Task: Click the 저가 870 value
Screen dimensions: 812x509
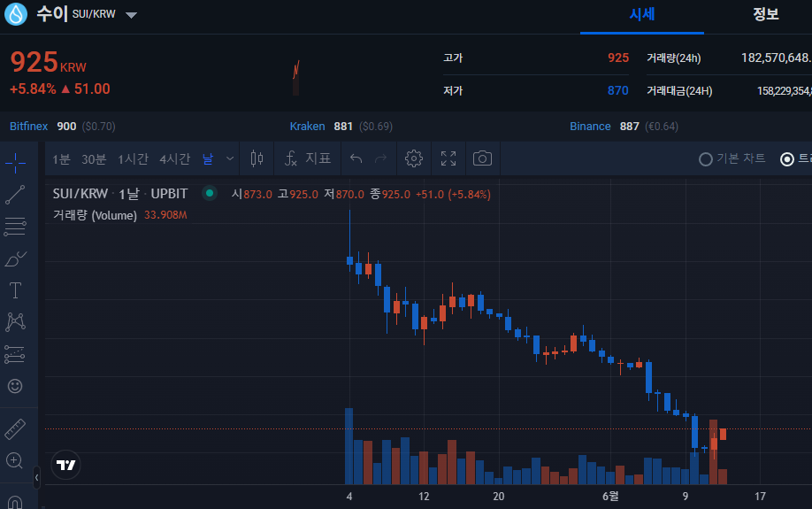Action: click(x=617, y=90)
